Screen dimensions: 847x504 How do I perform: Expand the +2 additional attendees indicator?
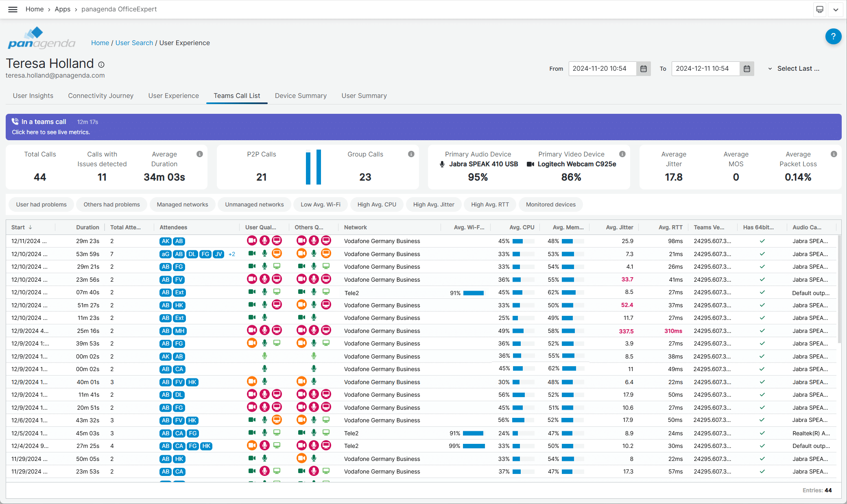coord(231,254)
